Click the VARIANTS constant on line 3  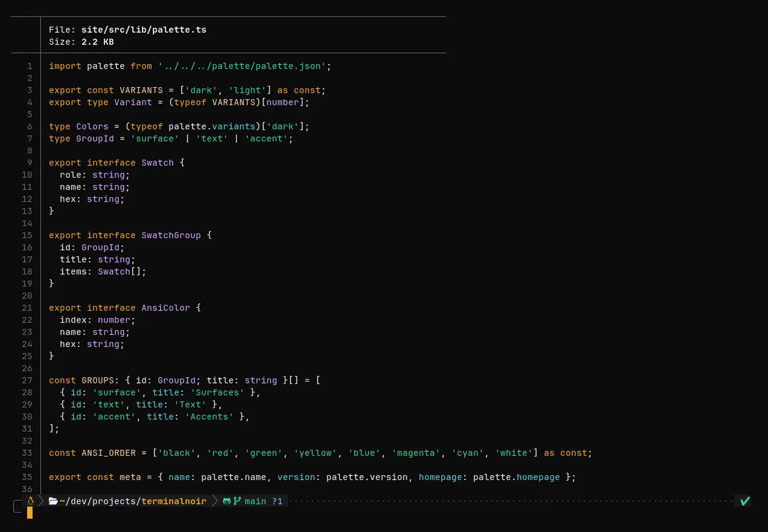click(141, 90)
